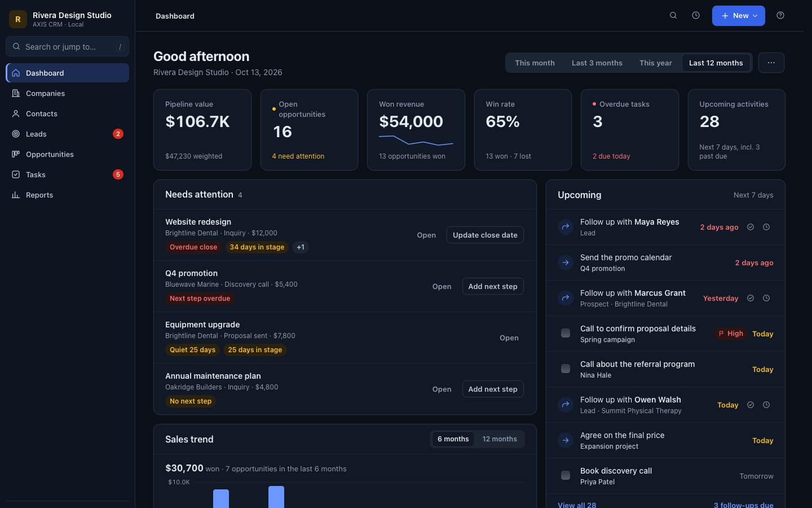This screenshot has height=508, width=812.
Task: Open the New dropdown button
Action: pos(738,16)
